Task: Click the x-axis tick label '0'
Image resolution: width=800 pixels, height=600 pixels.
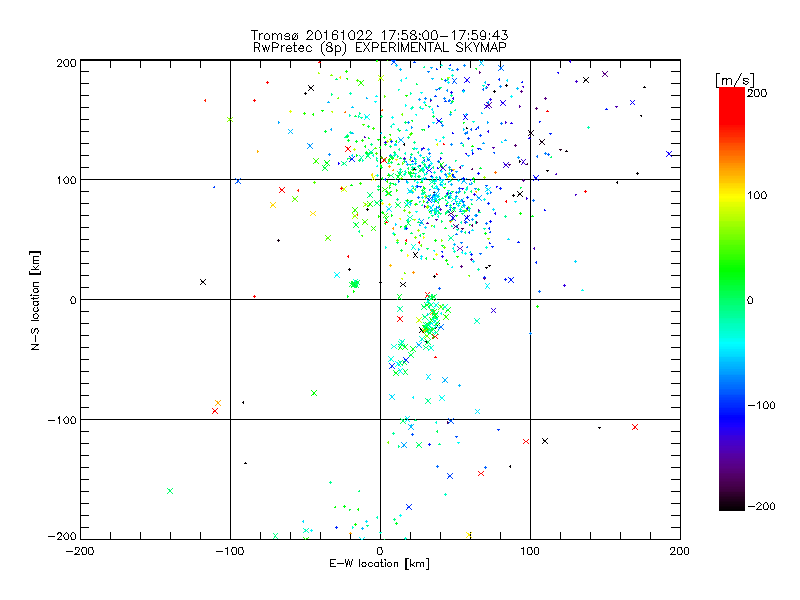Action: 380,551
